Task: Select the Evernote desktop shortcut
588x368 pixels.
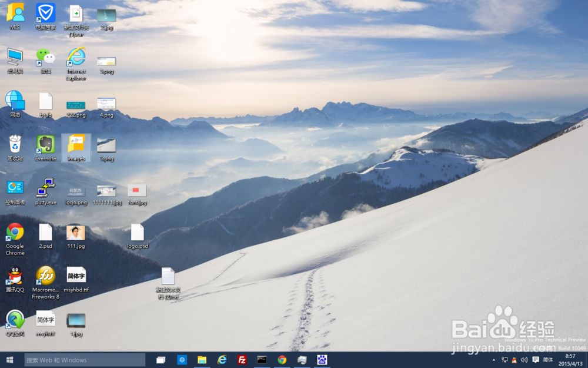Action: coord(46,148)
